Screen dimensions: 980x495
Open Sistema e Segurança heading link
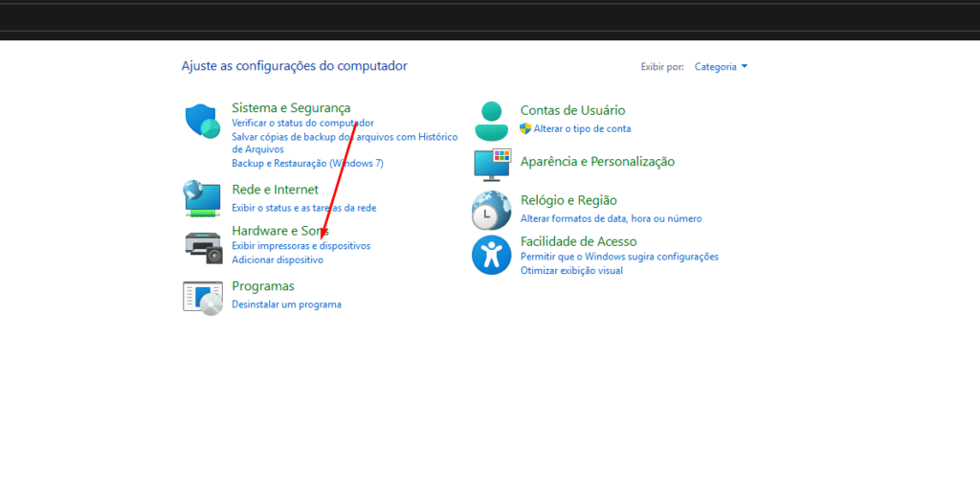coord(291,108)
